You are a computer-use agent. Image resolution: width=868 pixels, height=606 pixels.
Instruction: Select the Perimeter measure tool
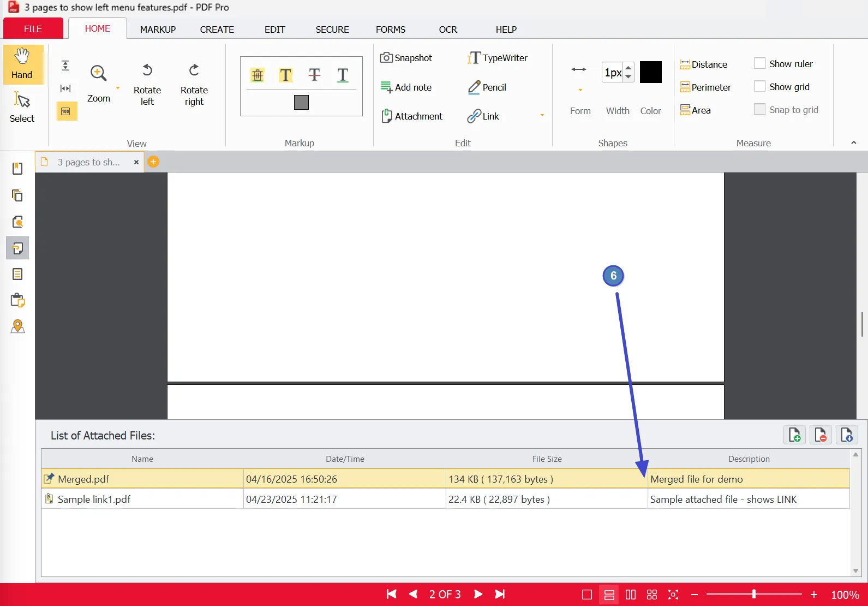click(x=705, y=87)
